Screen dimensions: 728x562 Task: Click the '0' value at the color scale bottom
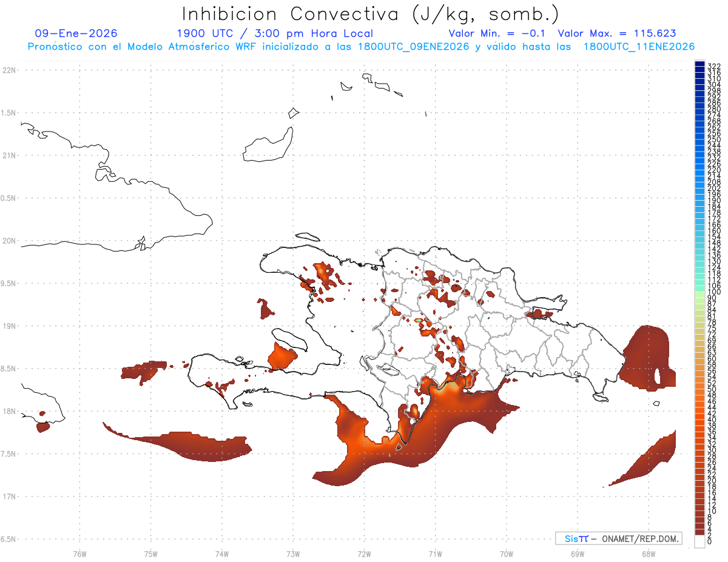click(710, 541)
